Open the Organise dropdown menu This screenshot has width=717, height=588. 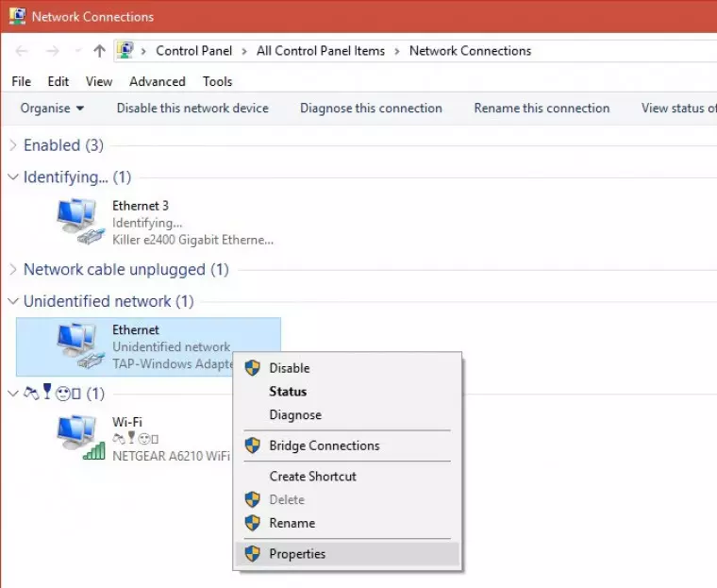[x=52, y=109]
